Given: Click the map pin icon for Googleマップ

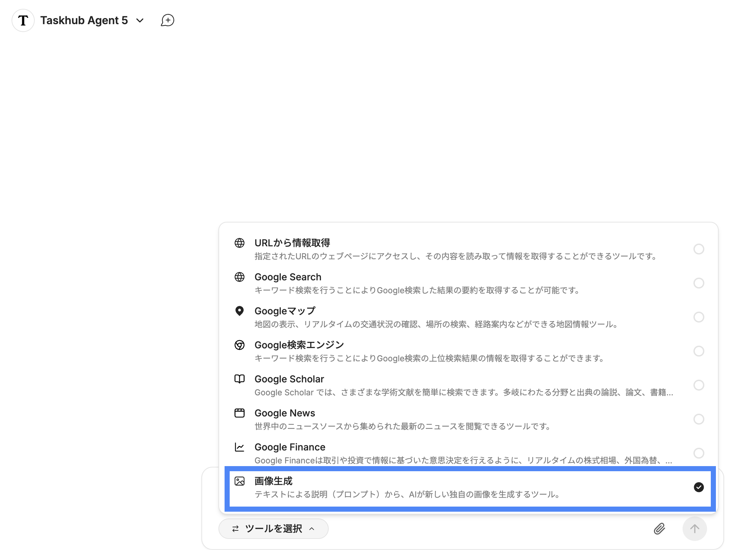Looking at the screenshot, I should 240,311.
